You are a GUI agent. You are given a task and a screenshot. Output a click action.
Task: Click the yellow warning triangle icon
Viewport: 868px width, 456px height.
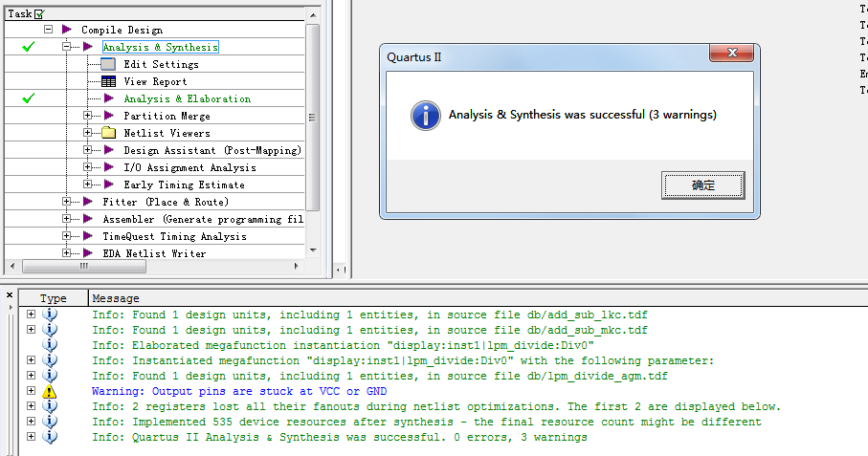coord(50,391)
